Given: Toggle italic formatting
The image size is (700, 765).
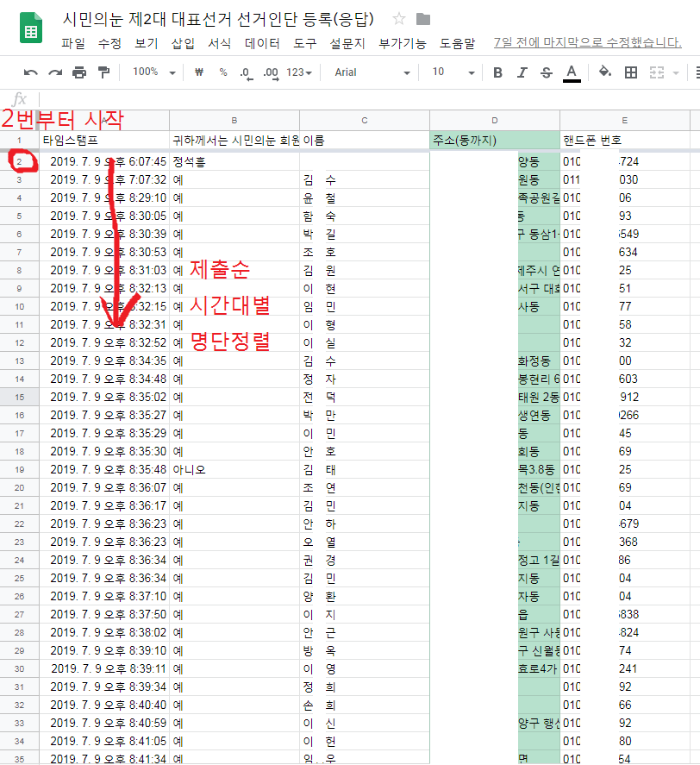Looking at the screenshot, I should (522, 72).
